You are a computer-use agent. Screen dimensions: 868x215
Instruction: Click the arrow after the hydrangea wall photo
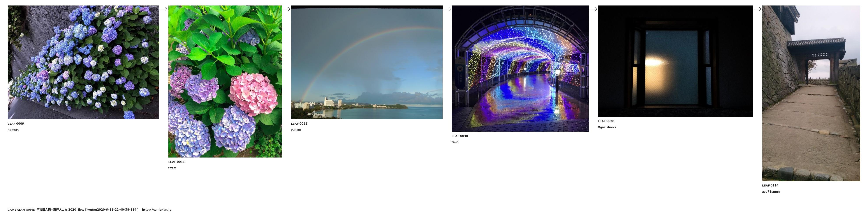click(x=164, y=9)
